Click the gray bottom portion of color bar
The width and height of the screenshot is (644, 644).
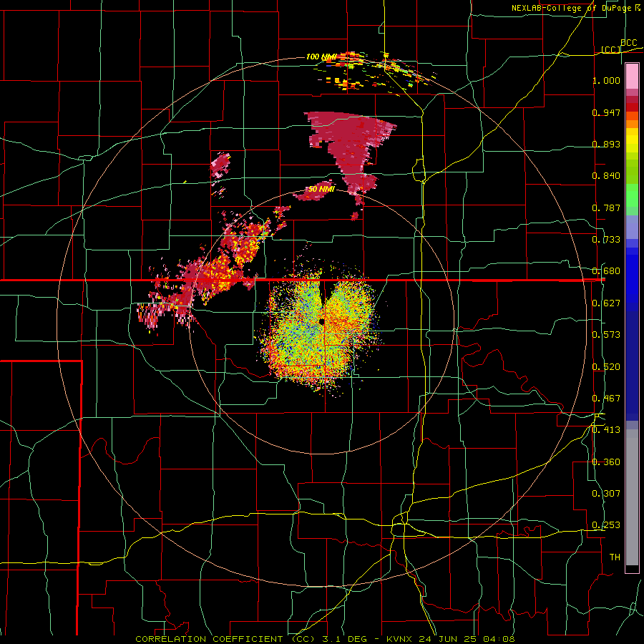point(632,497)
